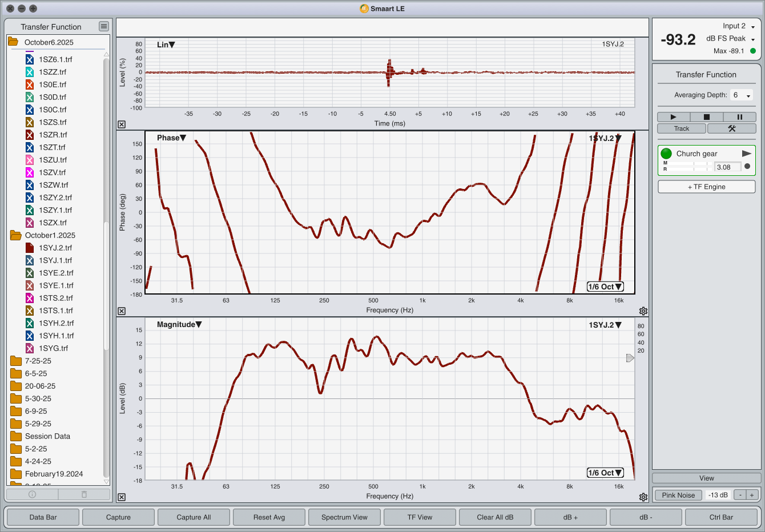
Task: Close the Magnitude plot pane
Action: click(x=122, y=497)
